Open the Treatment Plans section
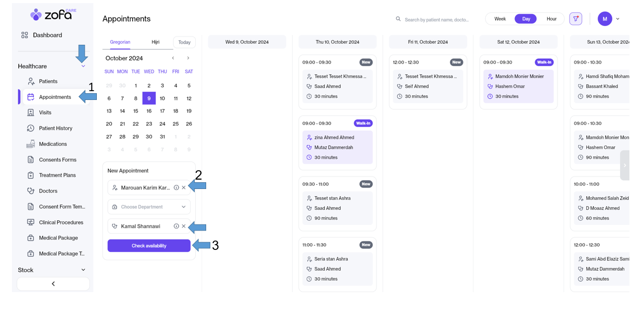The image size is (644, 315). (x=57, y=175)
